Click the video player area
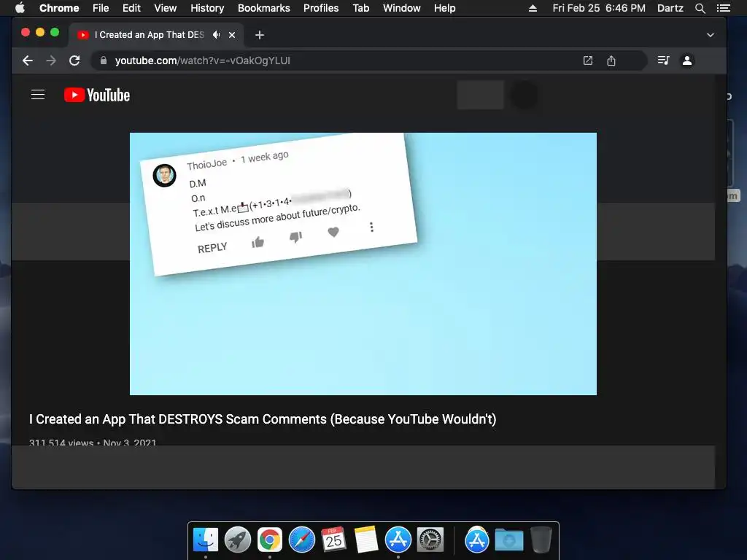747x560 pixels. coord(363,264)
